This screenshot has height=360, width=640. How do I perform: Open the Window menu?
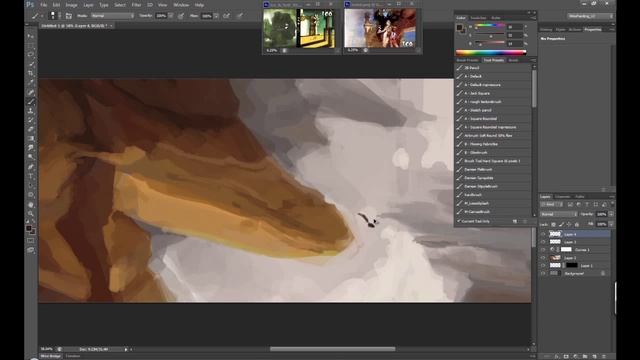[x=181, y=5]
